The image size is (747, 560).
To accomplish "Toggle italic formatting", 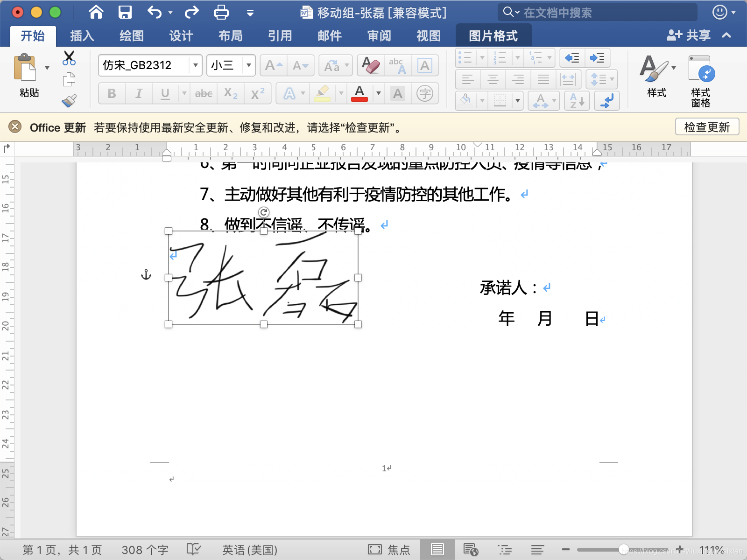I will click(139, 93).
